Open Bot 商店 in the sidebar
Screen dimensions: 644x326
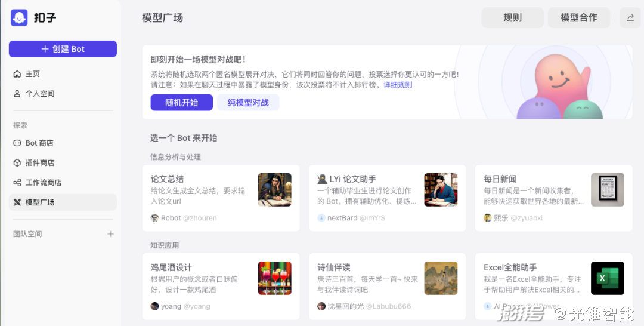click(x=63, y=143)
